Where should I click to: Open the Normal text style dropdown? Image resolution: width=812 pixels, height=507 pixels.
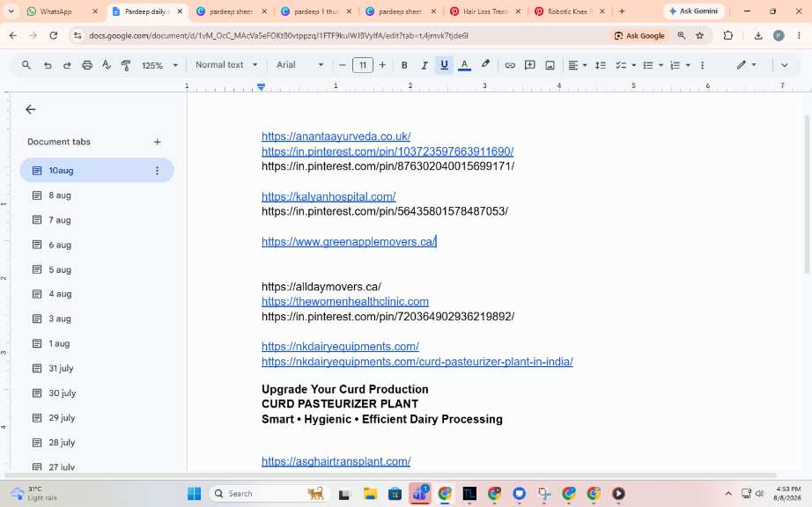click(x=226, y=64)
